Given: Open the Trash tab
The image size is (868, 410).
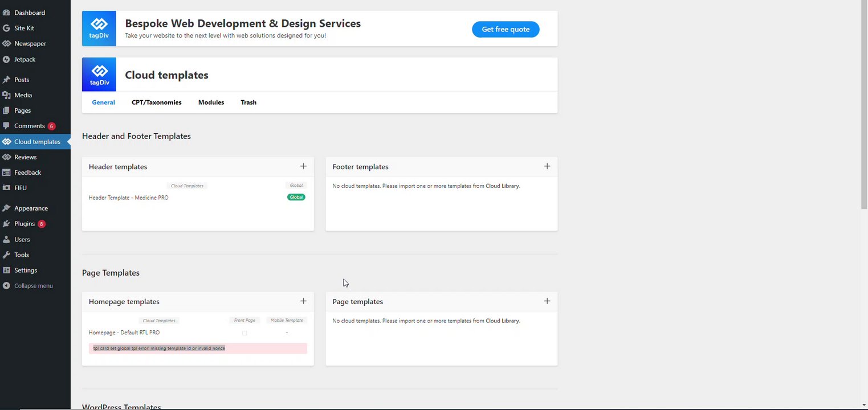Looking at the screenshot, I should 248,102.
